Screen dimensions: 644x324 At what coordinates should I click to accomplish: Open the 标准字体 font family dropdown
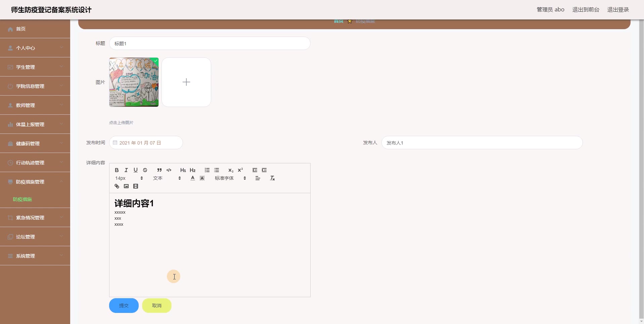point(230,178)
